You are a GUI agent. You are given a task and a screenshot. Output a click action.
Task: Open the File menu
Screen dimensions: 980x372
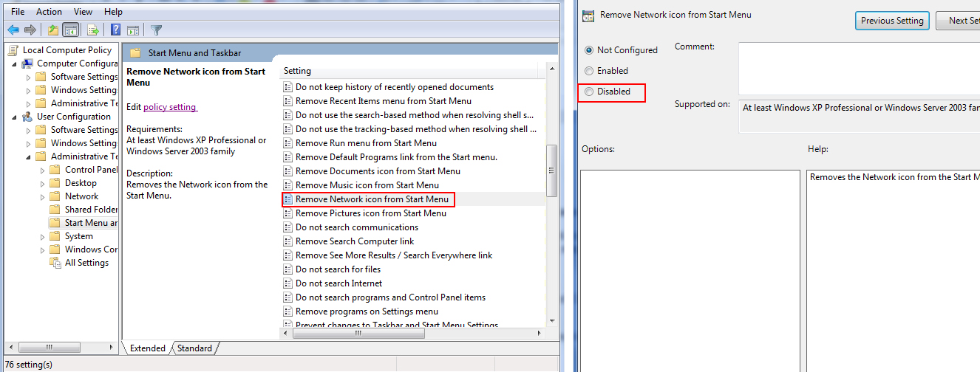18,12
